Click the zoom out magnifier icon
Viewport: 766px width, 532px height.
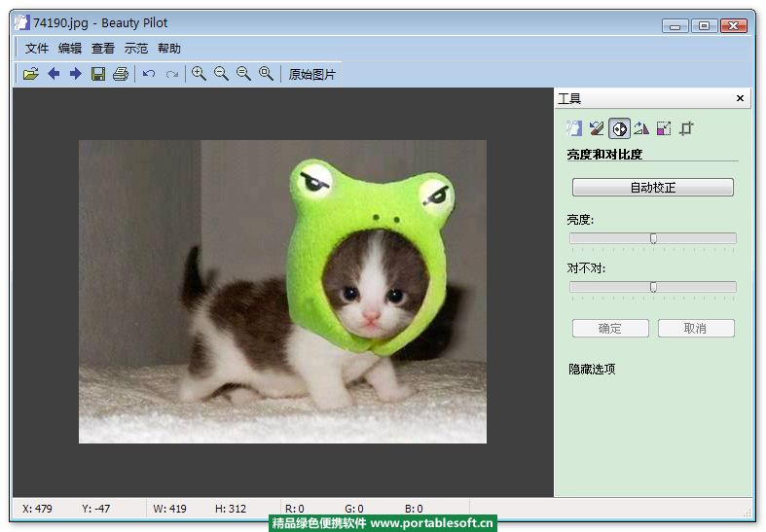coord(221,74)
